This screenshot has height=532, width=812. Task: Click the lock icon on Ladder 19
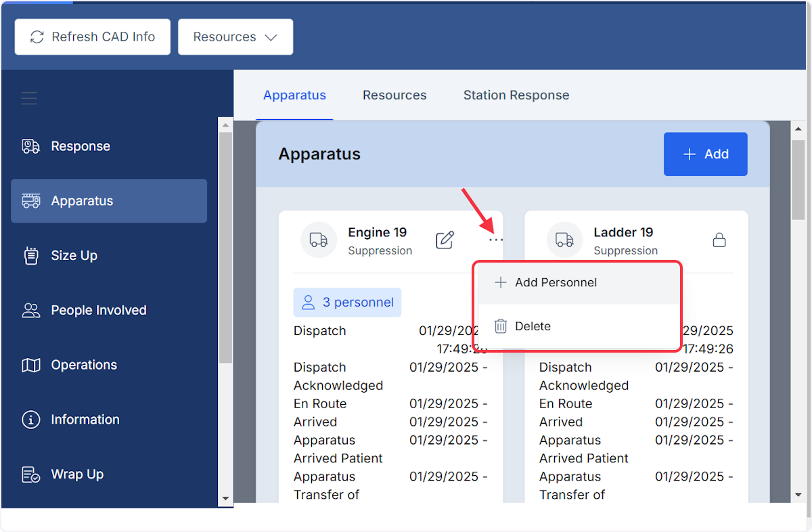(719, 240)
